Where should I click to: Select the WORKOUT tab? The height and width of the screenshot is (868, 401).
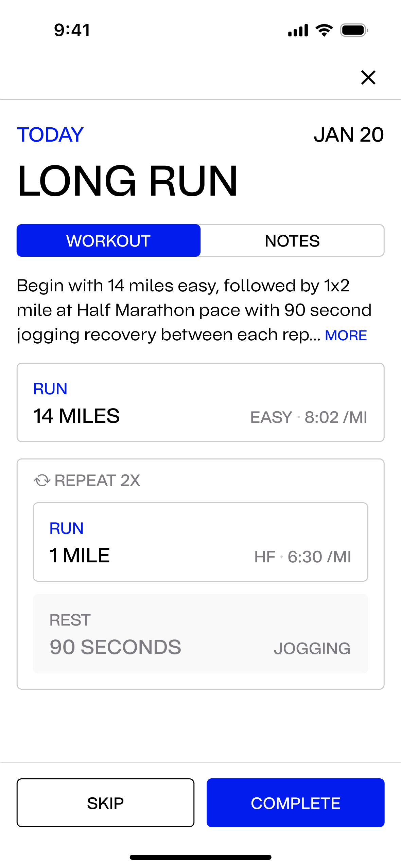[x=108, y=240]
